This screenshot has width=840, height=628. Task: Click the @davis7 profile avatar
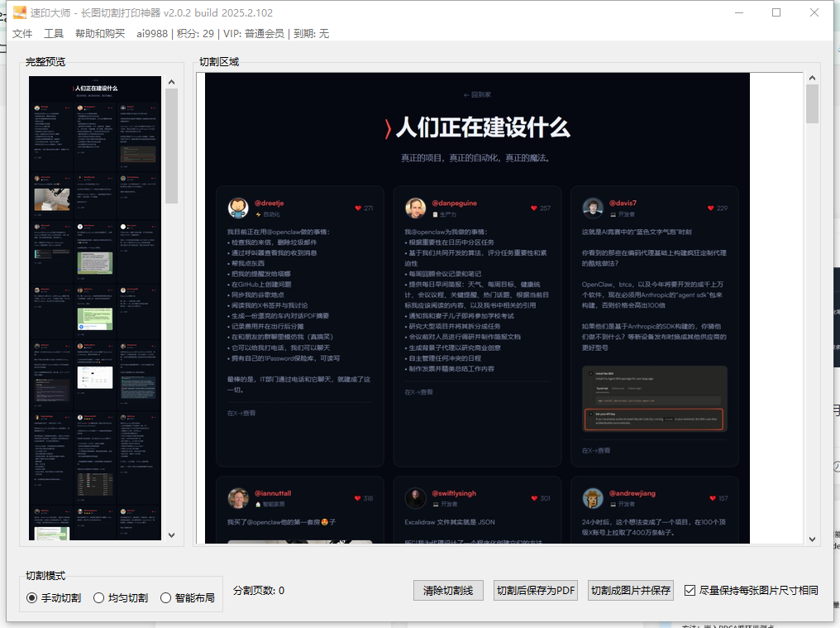point(592,208)
